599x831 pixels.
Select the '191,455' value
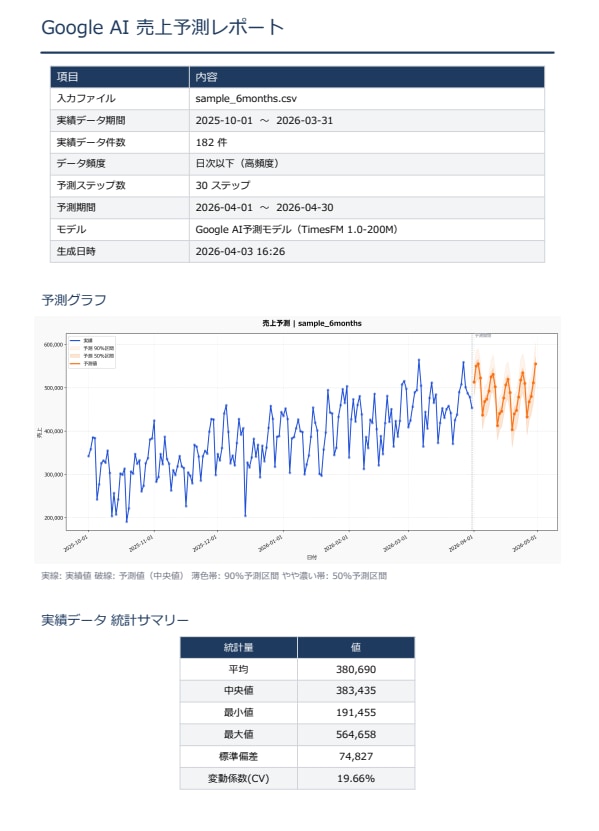point(356,713)
